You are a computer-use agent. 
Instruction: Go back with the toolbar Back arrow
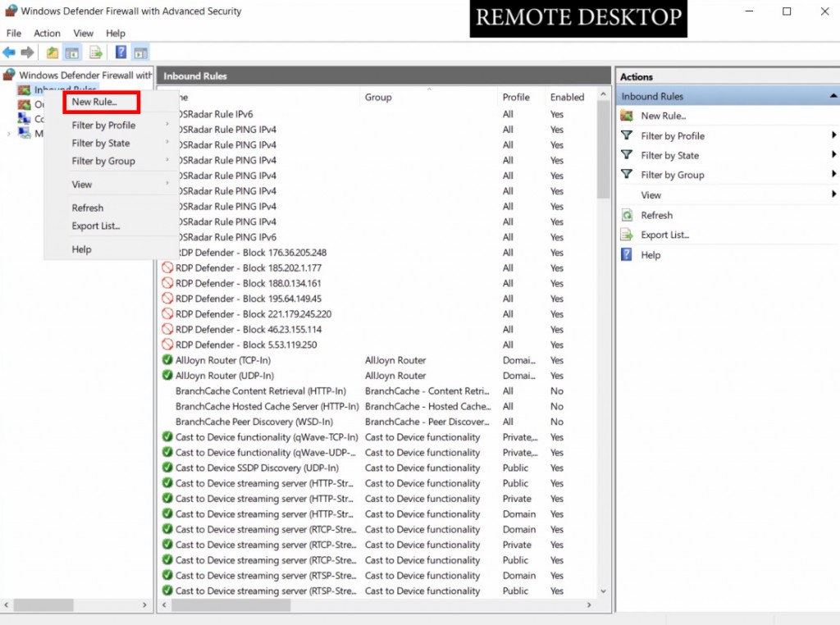click(9, 52)
